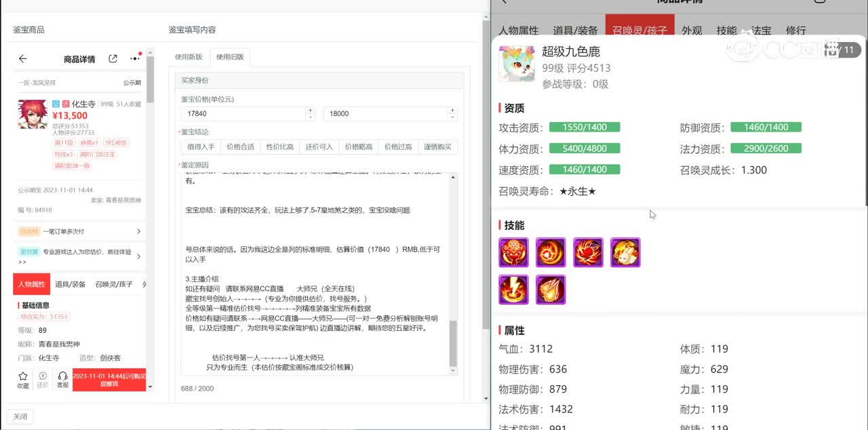This screenshot has width=868, height=430.
Task: Switch to the 使用新版 tab
Action: [x=189, y=57]
